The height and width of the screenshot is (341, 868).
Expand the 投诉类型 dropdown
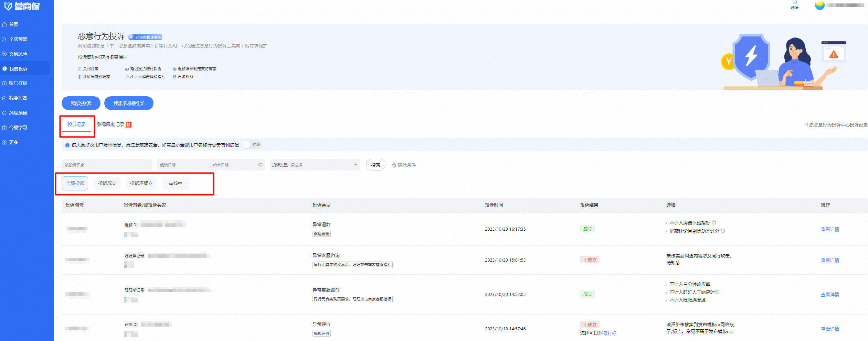[315, 165]
